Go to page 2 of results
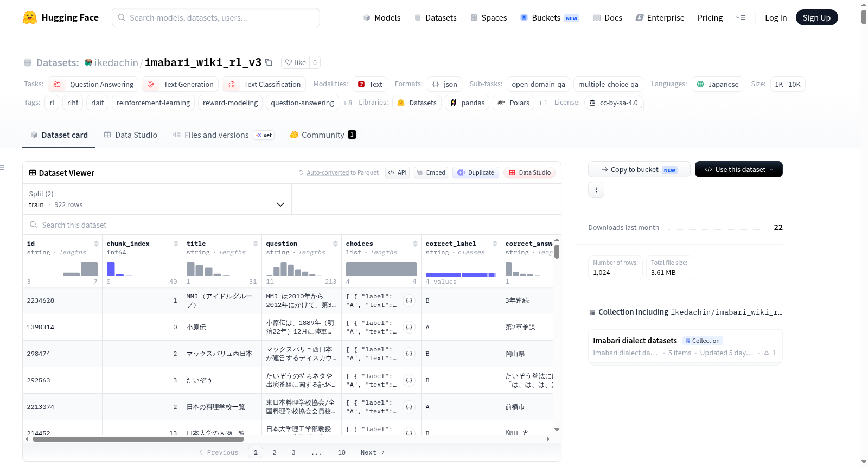Image resolution: width=868 pixels, height=467 pixels. (275, 452)
